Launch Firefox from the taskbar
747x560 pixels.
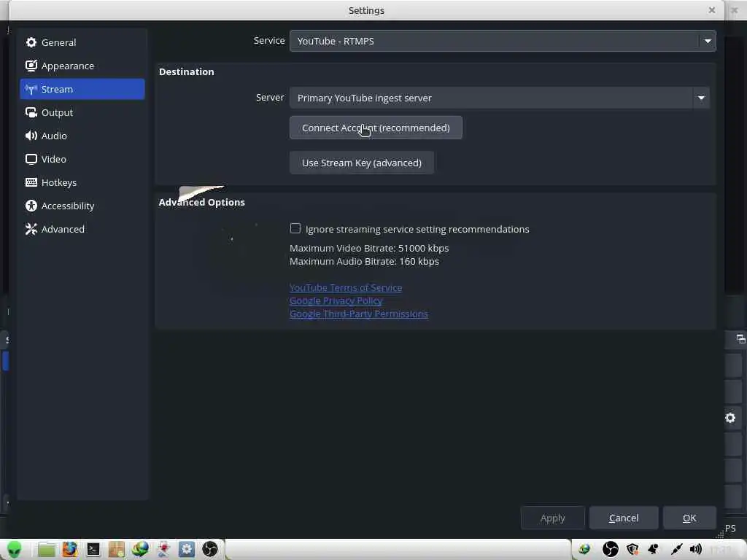pos(69,550)
